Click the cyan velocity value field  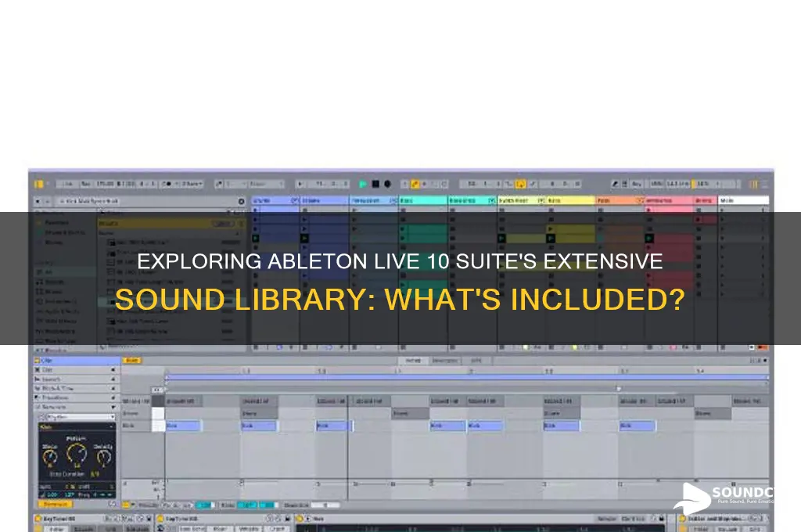tap(206, 505)
